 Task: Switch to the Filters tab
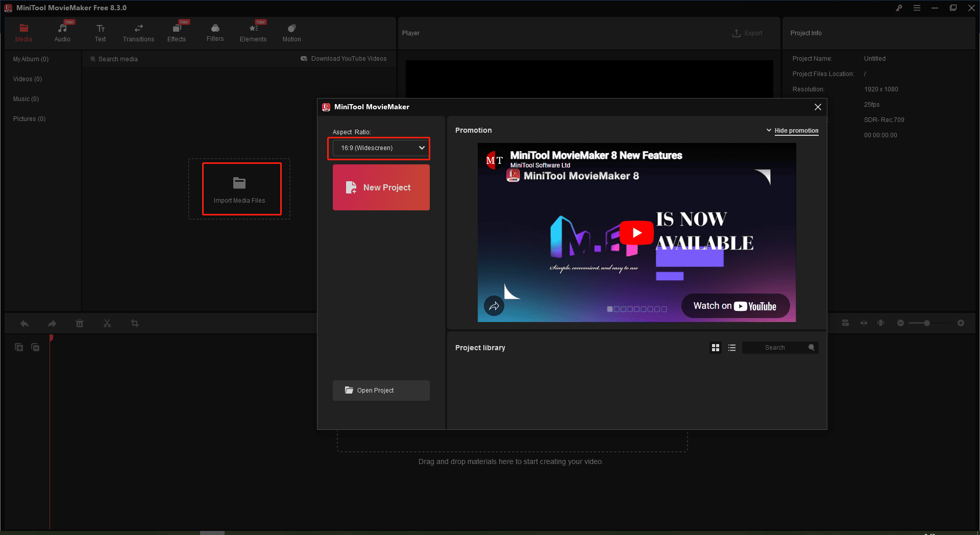215,33
